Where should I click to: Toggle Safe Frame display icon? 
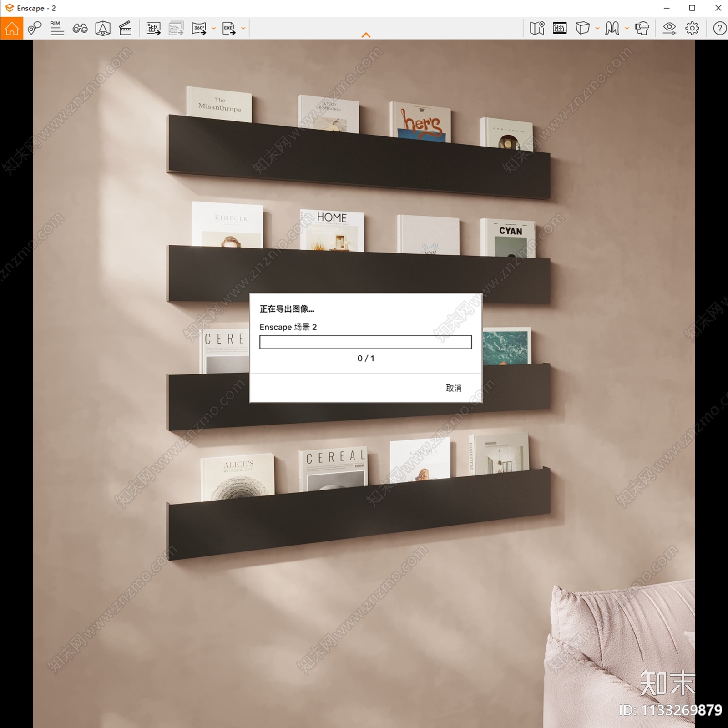pyautogui.click(x=560, y=28)
